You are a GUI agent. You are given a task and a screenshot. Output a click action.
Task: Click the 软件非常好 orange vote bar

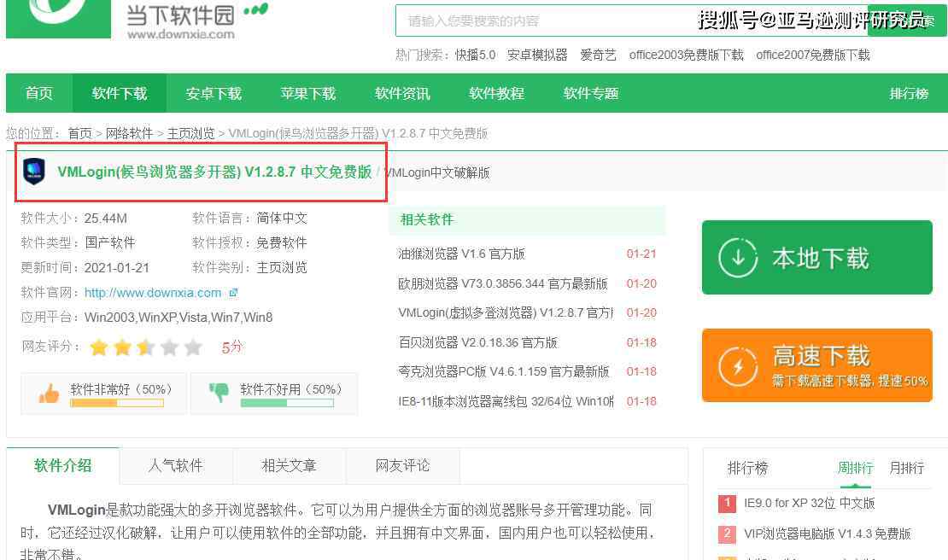click(116, 403)
